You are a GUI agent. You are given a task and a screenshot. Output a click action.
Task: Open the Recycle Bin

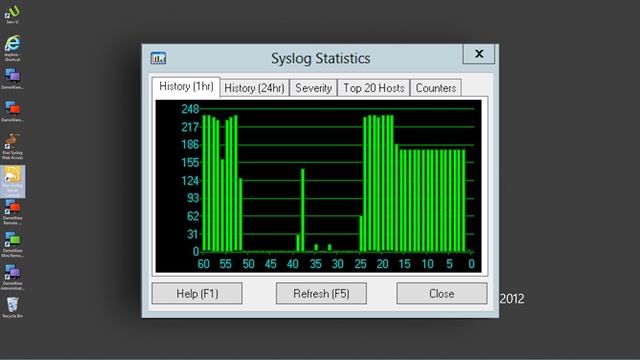click(12, 307)
